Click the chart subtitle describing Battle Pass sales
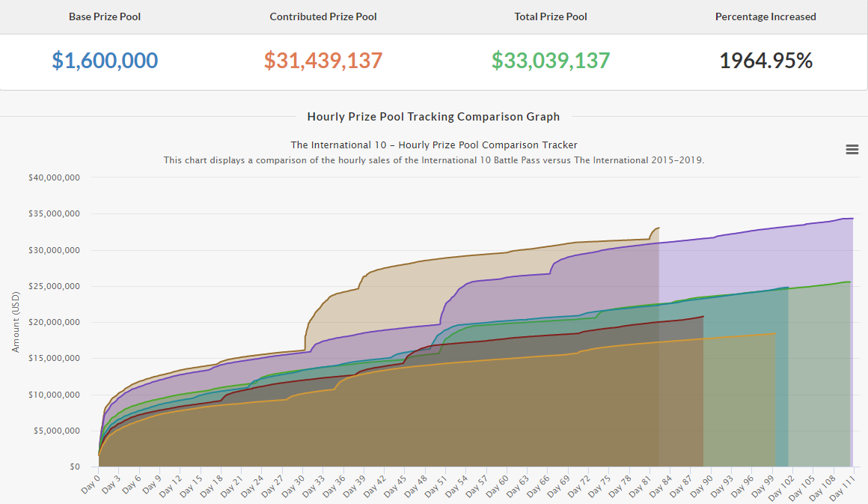 pyautogui.click(x=433, y=160)
